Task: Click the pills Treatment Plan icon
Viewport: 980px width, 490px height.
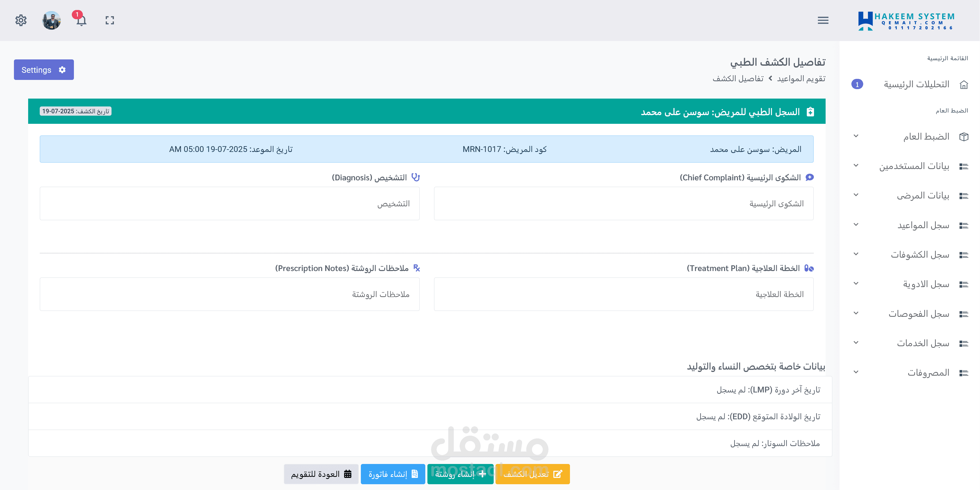Action: point(809,268)
